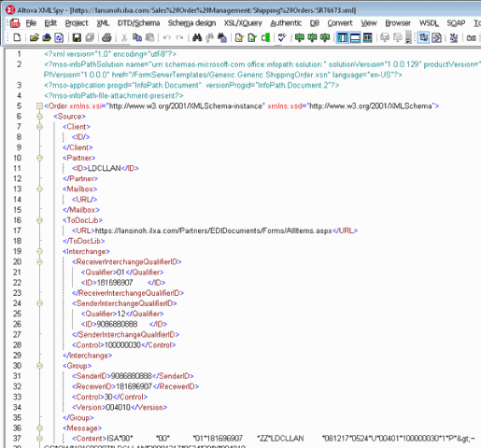This screenshot has height=448, width=481.
Task: Create a new document with New icon
Action: 17,37
